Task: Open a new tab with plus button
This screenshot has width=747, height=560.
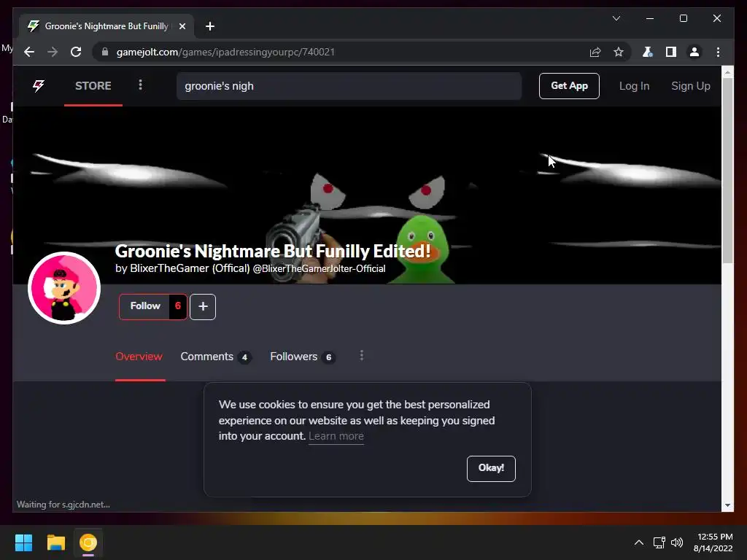Action: pyautogui.click(x=210, y=26)
